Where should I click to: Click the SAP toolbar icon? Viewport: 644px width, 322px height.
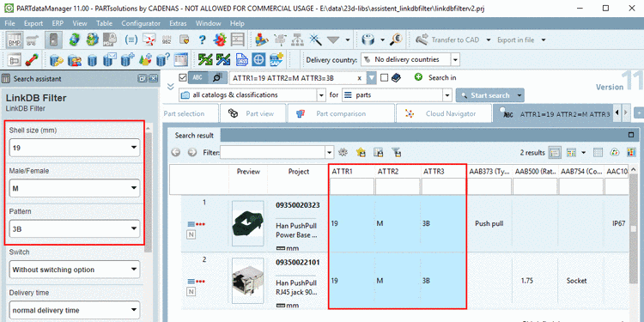tap(276, 60)
